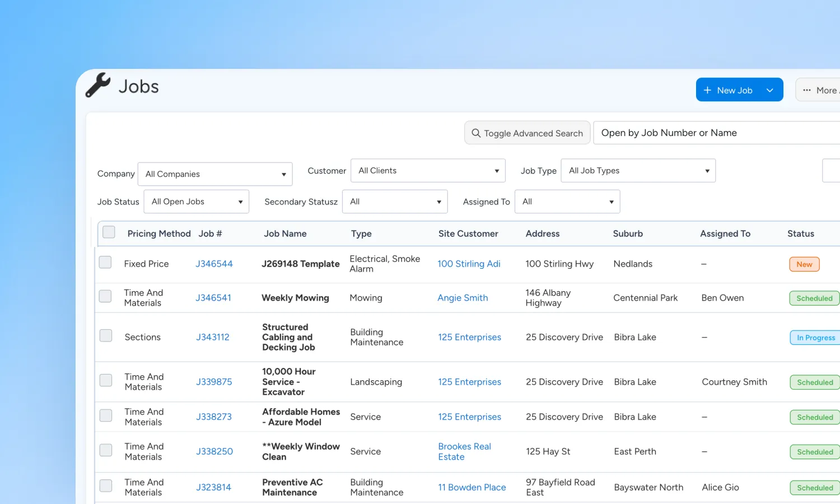Click magnifier icon in Toggle Advanced Search
Image resolution: width=840 pixels, height=504 pixels.
tap(476, 133)
